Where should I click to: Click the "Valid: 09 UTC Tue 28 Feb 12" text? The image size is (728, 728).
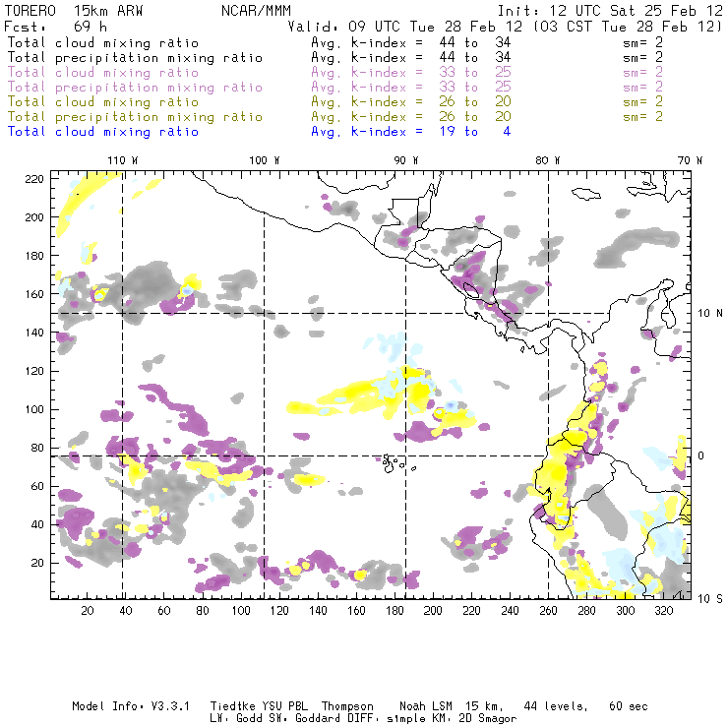pos(405,27)
